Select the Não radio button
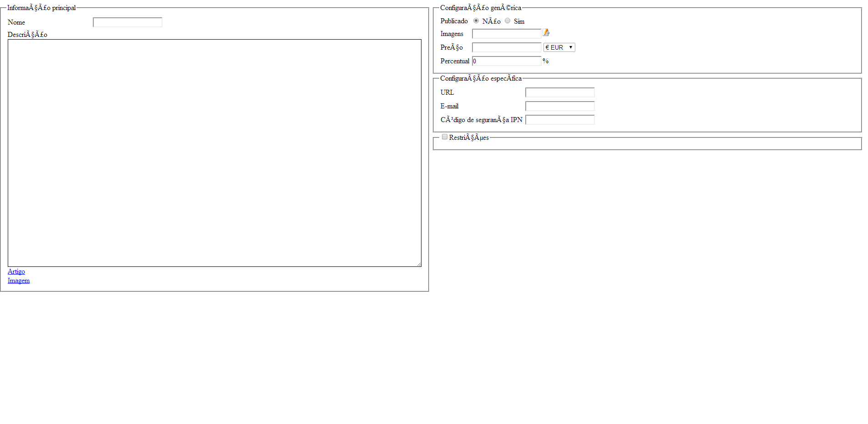868x424 pixels. [476, 21]
